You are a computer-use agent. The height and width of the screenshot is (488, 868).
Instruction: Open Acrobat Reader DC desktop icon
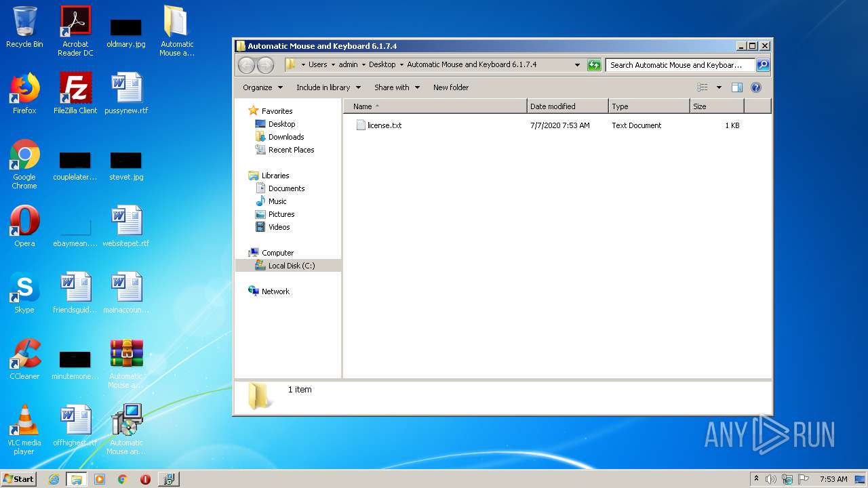(75, 30)
